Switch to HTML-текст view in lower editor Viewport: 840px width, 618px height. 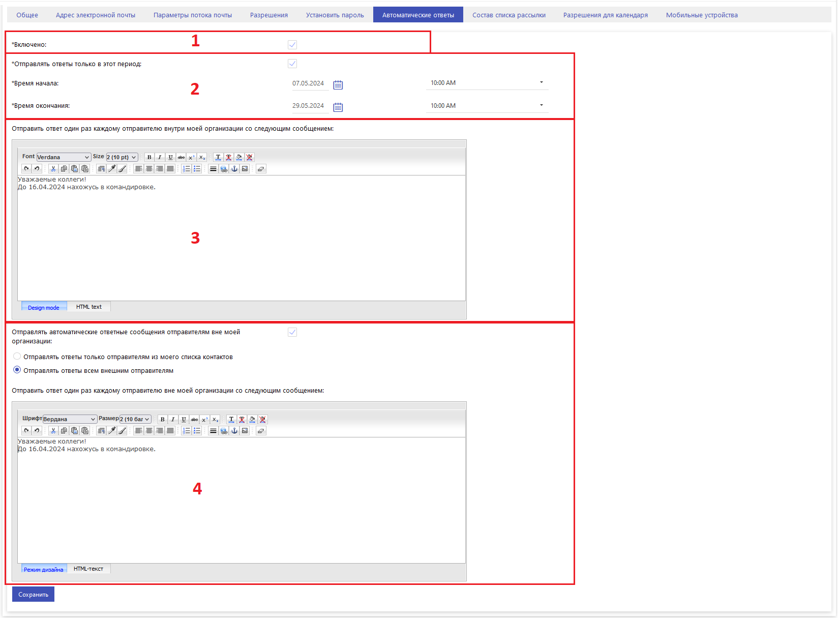click(x=88, y=569)
